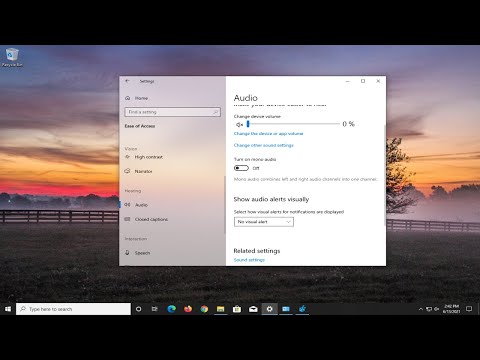
Task: Open the Recycle Bin desktop icon
Action: (12, 57)
